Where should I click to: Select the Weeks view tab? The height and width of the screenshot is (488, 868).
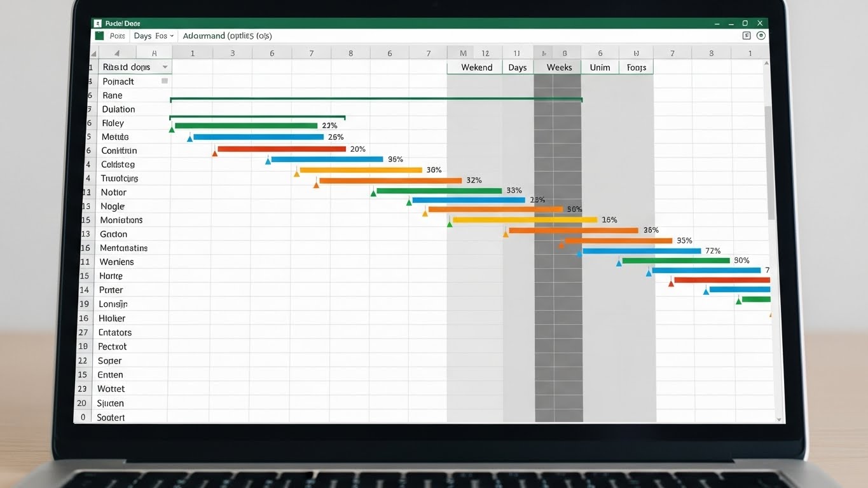[559, 67]
